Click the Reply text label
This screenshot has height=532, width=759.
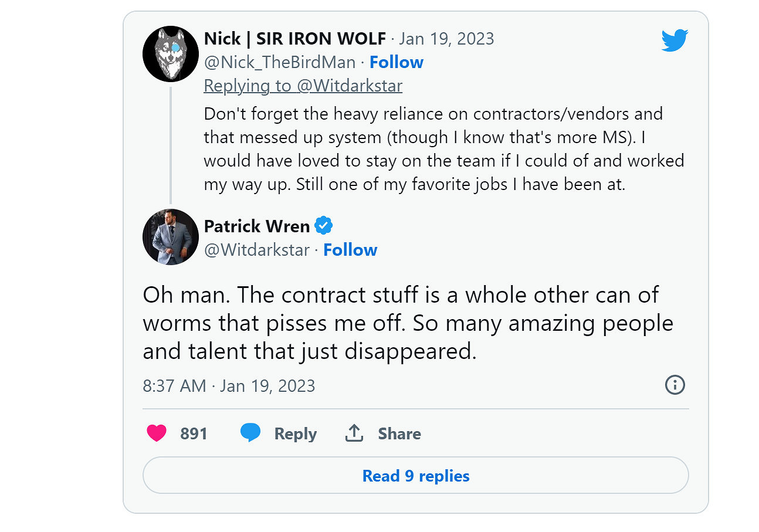pos(295,434)
